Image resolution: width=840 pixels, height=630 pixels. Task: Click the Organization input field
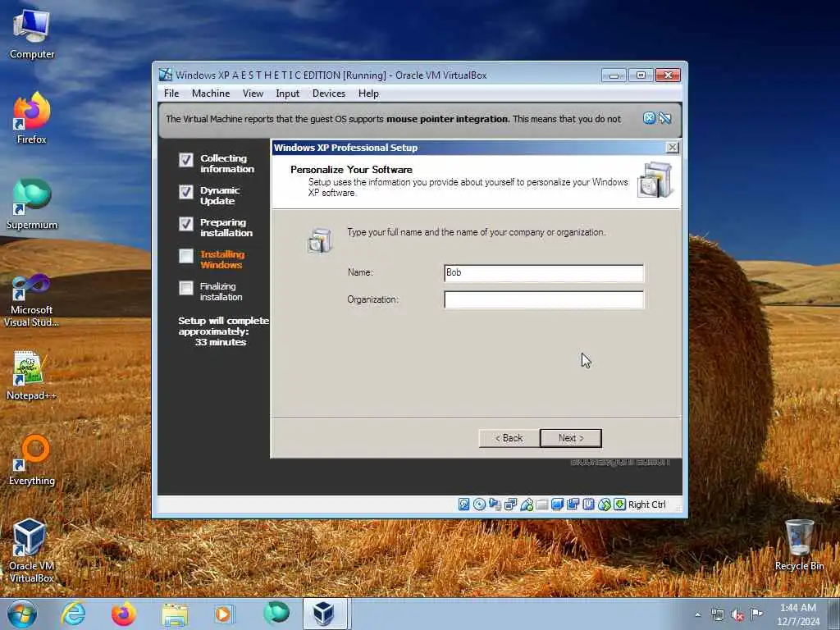click(x=544, y=300)
